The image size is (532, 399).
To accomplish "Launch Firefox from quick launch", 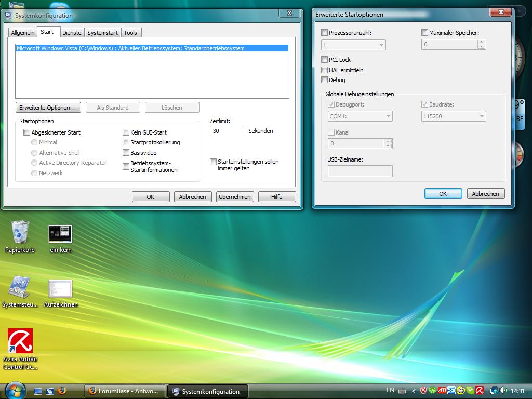I will pyautogui.click(x=62, y=391).
